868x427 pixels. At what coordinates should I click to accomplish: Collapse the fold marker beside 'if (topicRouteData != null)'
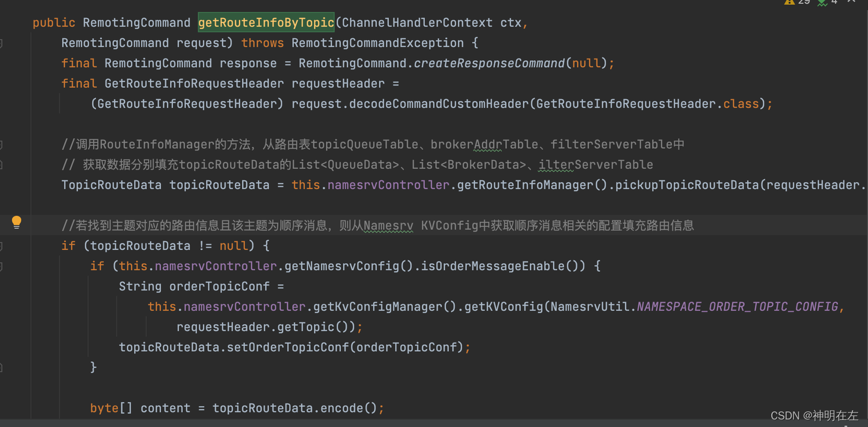2,246
